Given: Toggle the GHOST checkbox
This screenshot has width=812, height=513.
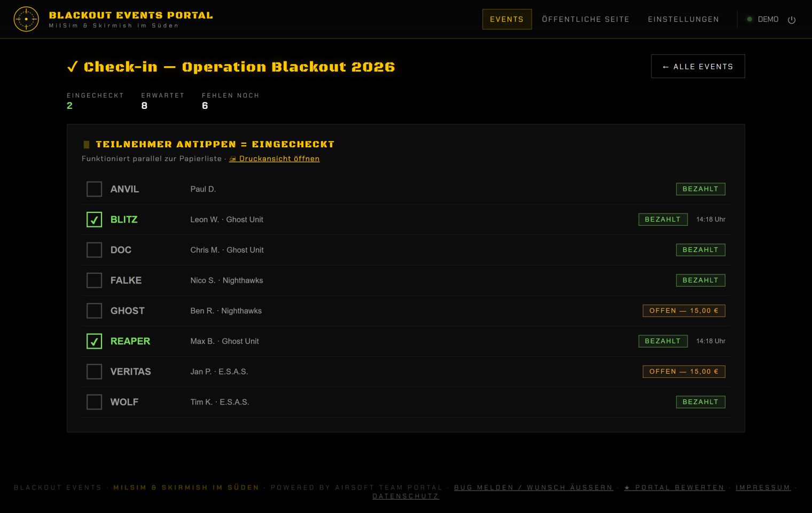Looking at the screenshot, I should tap(94, 311).
